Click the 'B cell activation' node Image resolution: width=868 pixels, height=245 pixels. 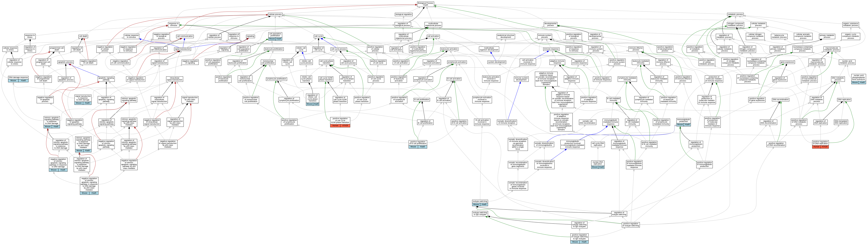[x=454, y=79]
